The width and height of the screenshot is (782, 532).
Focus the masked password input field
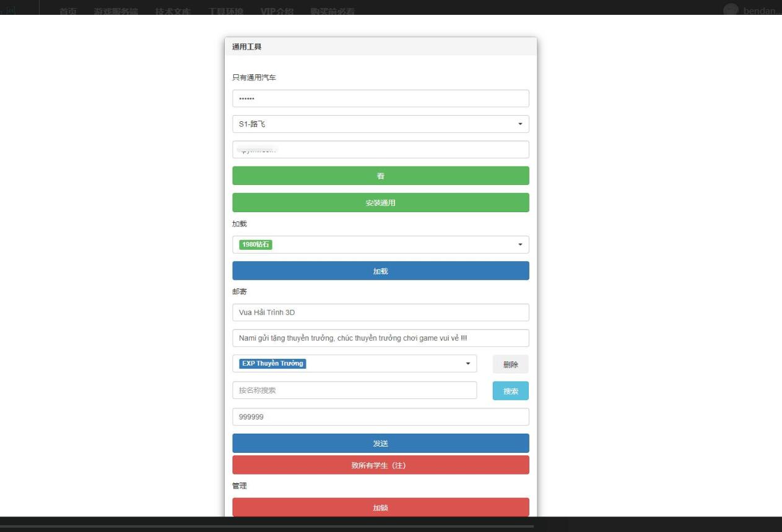coord(380,99)
